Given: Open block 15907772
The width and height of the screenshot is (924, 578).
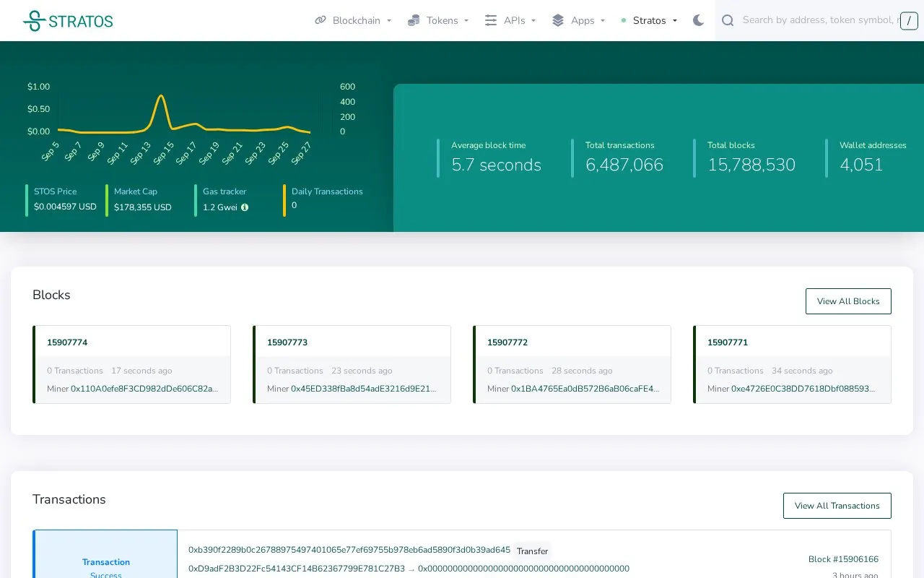Looking at the screenshot, I should pyautogui.click(x=507, y=342).
